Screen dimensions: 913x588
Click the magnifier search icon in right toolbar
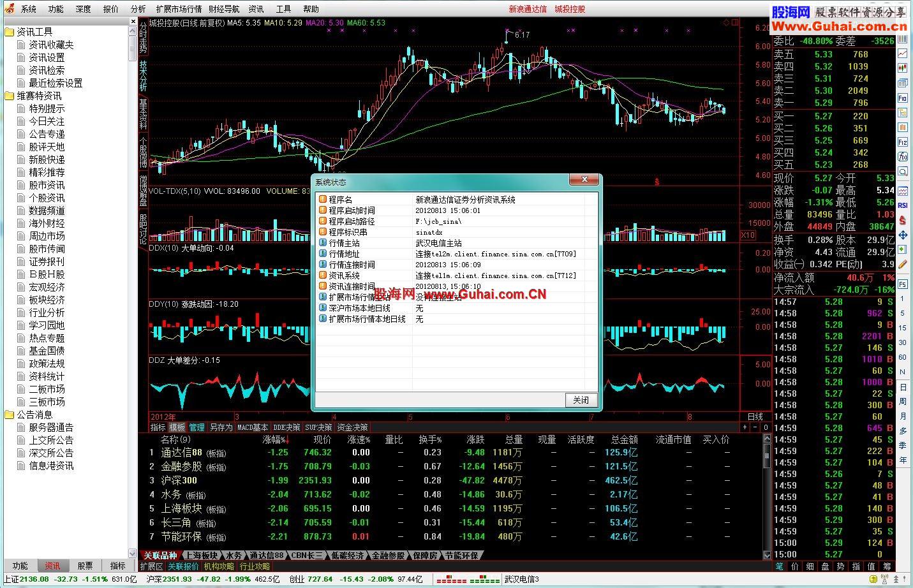pos(903,171)
